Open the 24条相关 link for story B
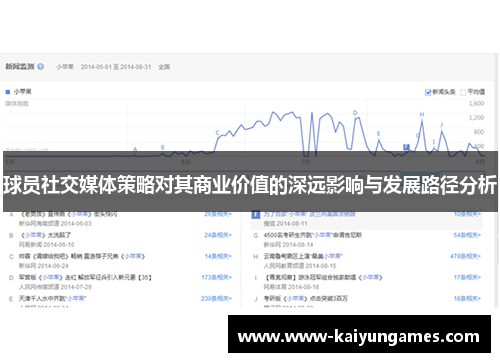Image resolution: width=500 pixels, height=362 pixels. (x=218, y=235)
